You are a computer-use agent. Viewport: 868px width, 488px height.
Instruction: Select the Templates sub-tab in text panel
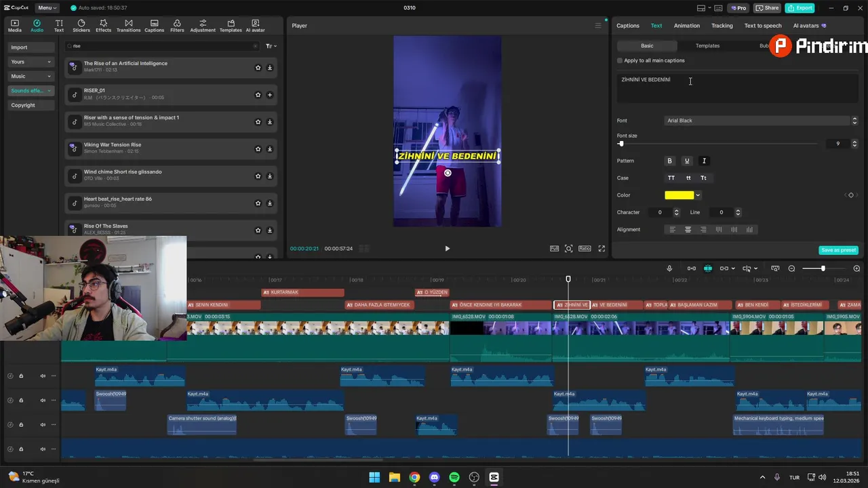click(x=707, y=45)
